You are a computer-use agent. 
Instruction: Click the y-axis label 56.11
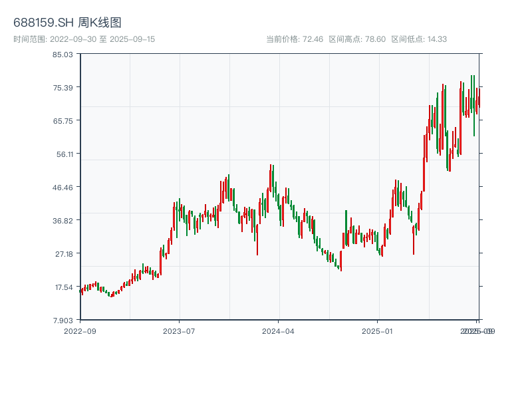[x=65, y=154]
